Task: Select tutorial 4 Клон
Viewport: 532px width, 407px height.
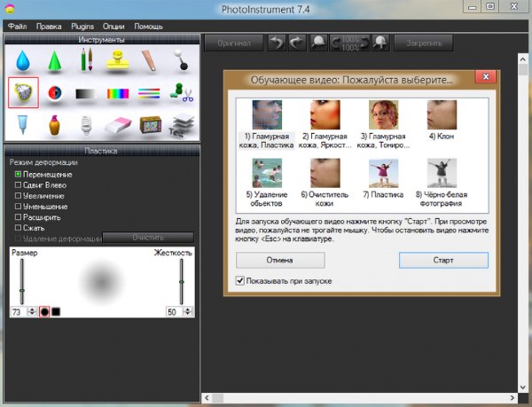Action: (442, 121)
